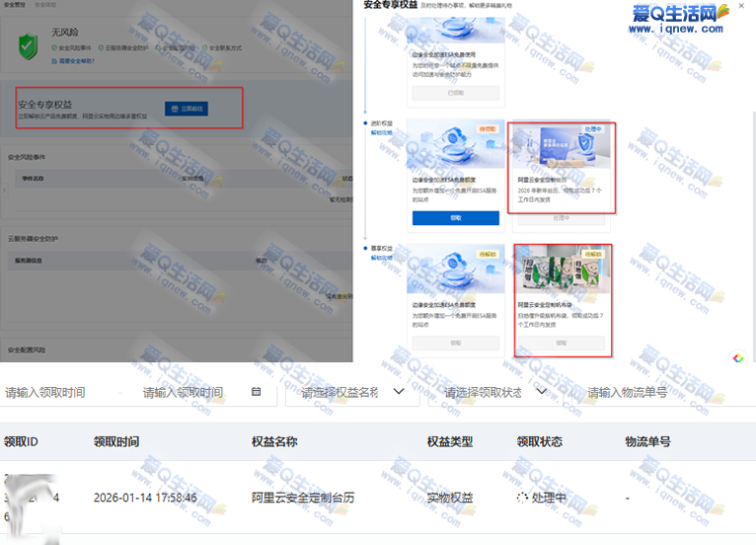756x545 pixels.
Task: Click the disabled 已领取 button
Action: pos(456,93)
